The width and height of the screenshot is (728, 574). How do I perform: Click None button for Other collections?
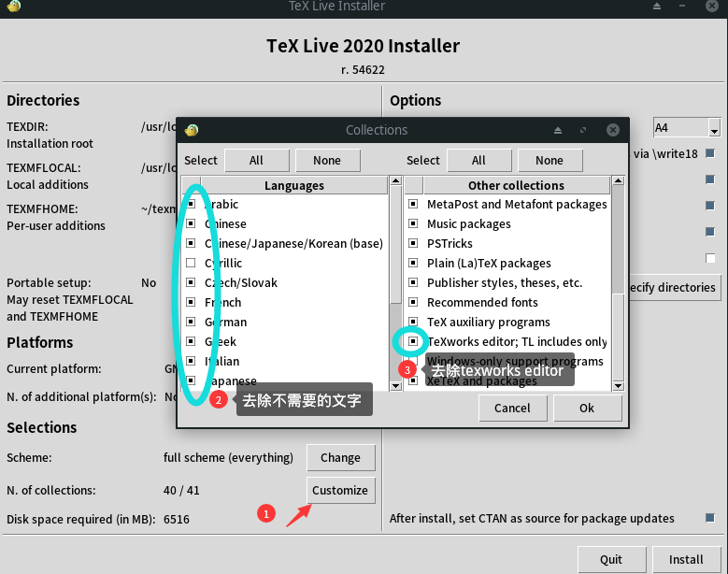550,160
